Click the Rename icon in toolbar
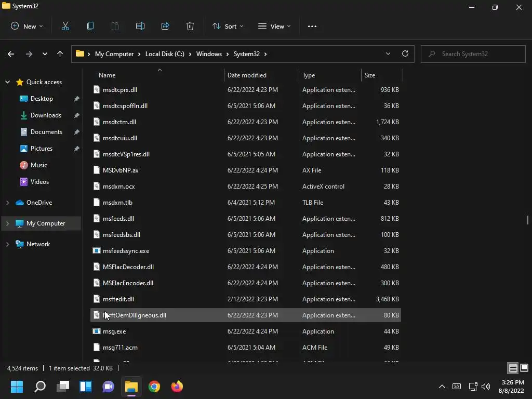Viewport: 532px width, 399px height. 140,26
